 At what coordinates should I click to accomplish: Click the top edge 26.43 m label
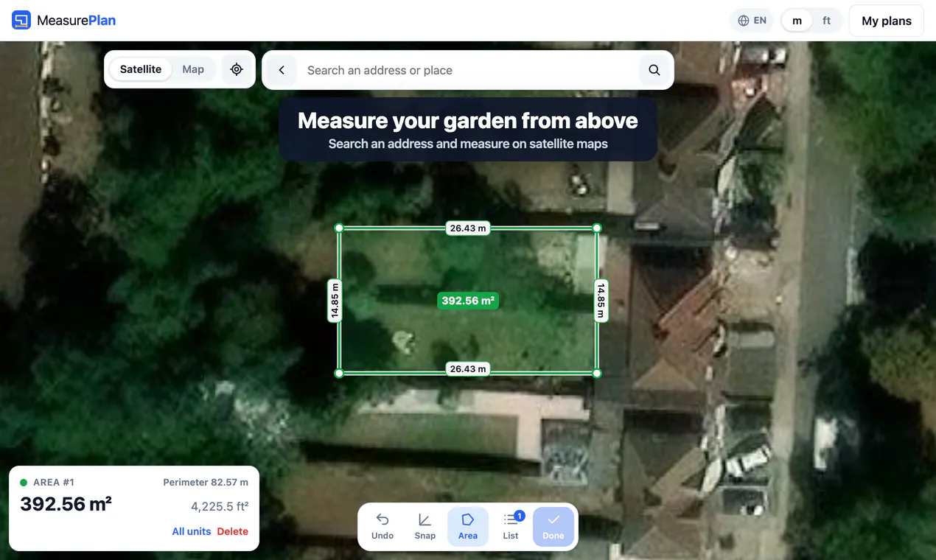468,228
